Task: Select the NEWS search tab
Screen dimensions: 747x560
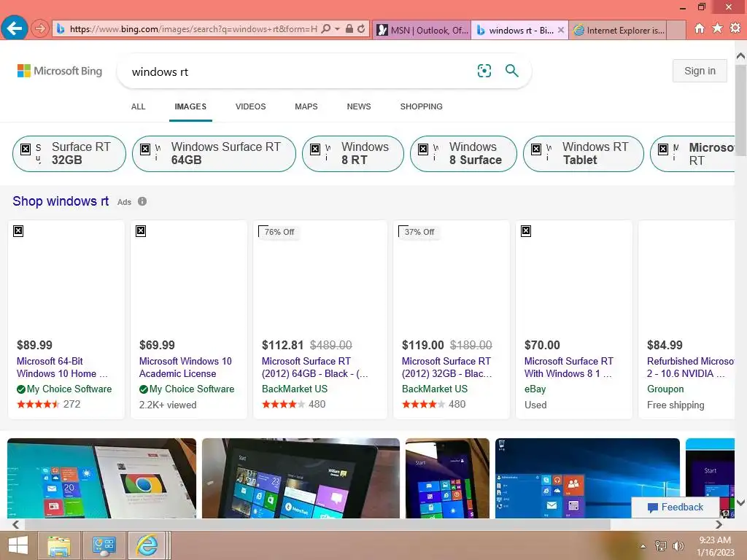Action: (359, 106)
